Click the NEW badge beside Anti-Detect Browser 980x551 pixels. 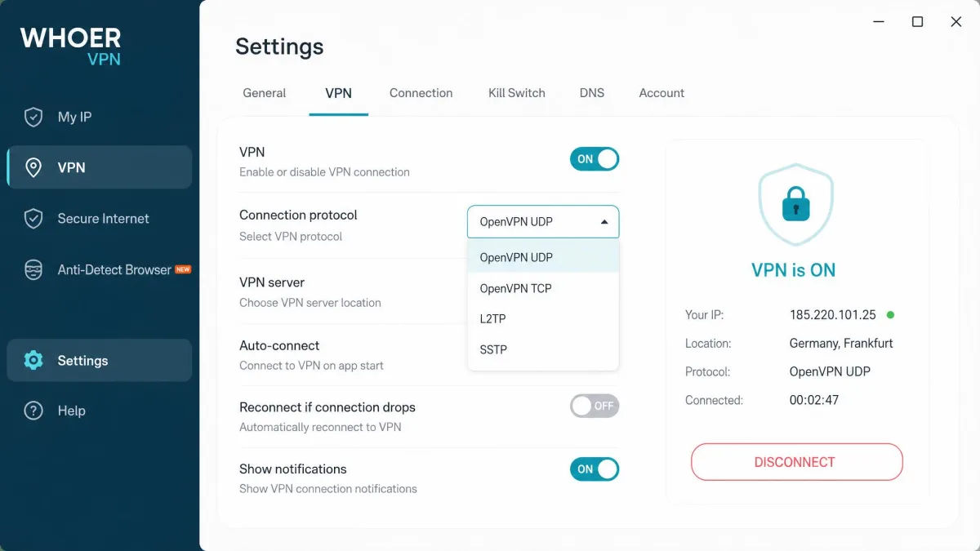[x=183, y=269]
